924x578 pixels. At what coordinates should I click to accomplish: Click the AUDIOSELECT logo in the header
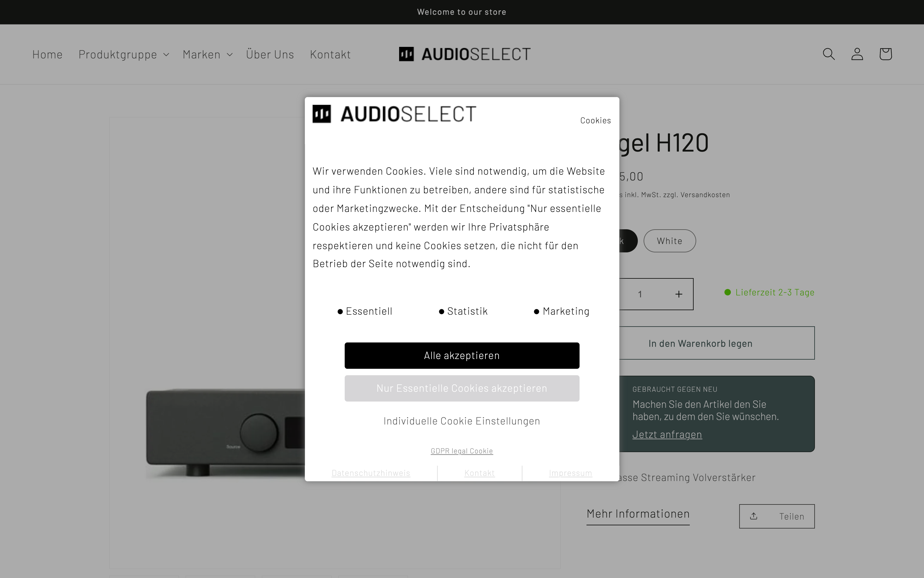pos(465,54)
